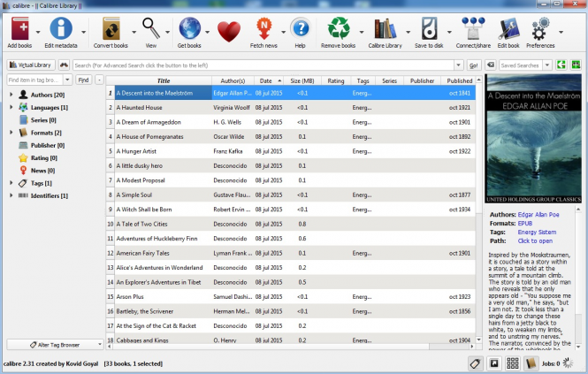Click the Jobs spinner indicator

tap(569, 363)
